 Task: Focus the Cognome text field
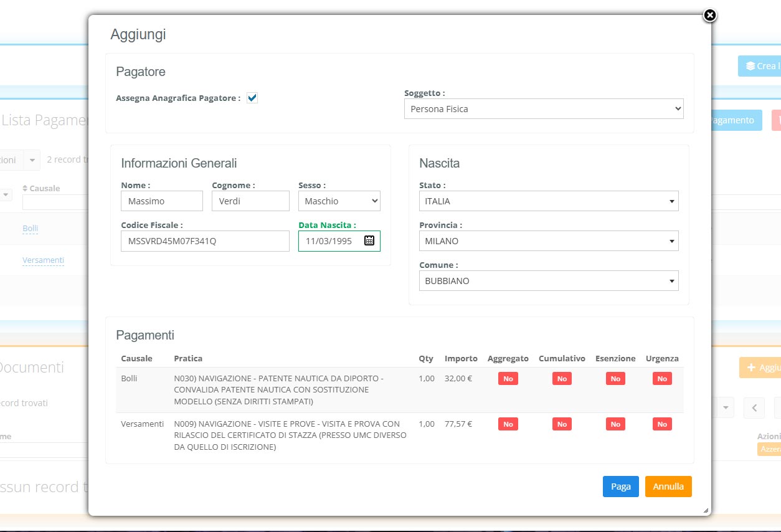click(x=250, y=201)
